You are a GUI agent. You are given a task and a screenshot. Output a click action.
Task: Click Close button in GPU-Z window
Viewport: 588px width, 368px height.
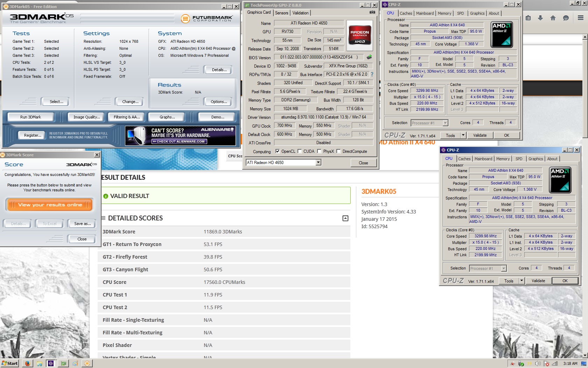(x=363, y=163)
